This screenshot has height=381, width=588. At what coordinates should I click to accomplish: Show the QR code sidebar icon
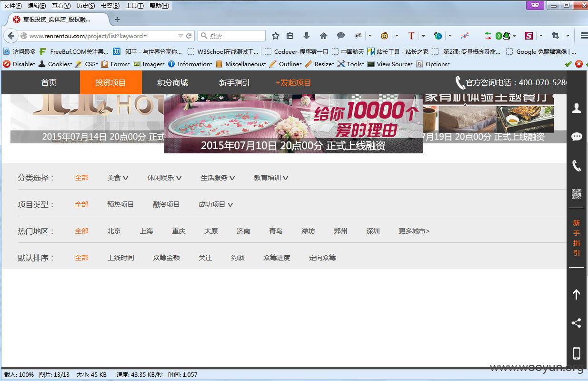pos(577,194)
